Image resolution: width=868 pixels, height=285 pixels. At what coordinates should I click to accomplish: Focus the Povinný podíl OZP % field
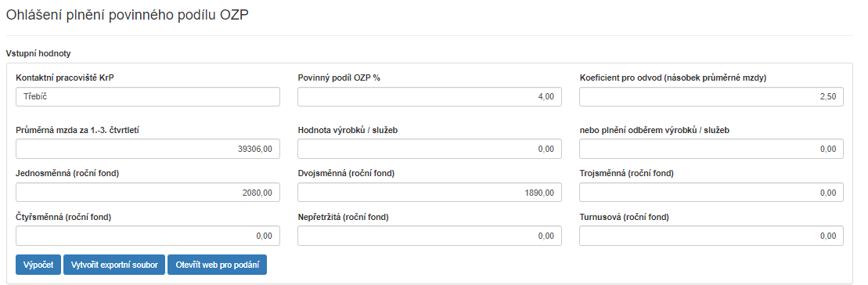(x=430, y=97)
